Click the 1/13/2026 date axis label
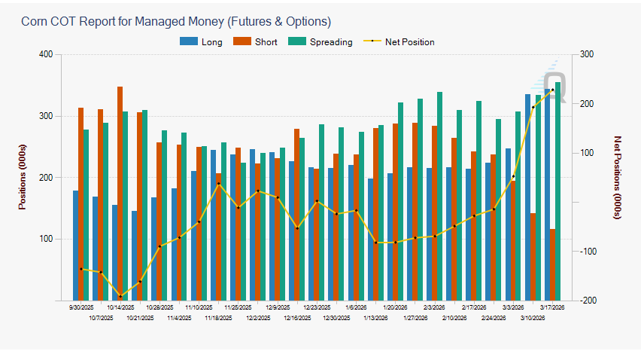This screenshot has width=644, height=351. 376,318
